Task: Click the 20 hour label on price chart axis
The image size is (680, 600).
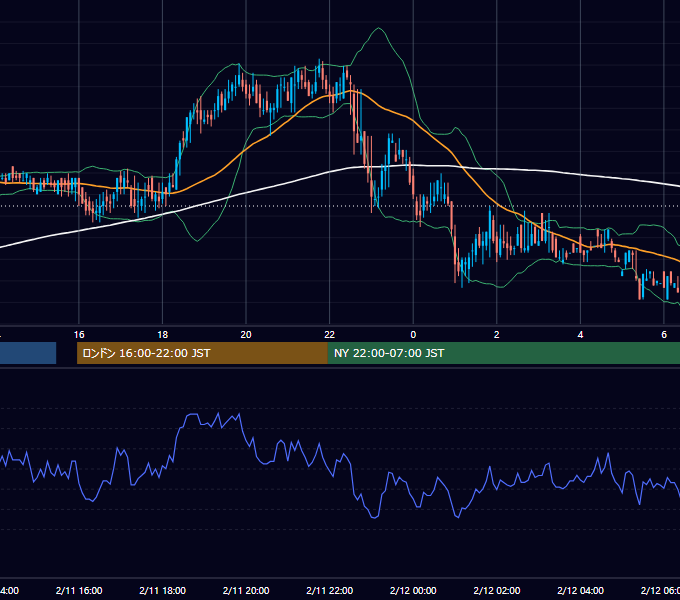Action: (246, 335)
